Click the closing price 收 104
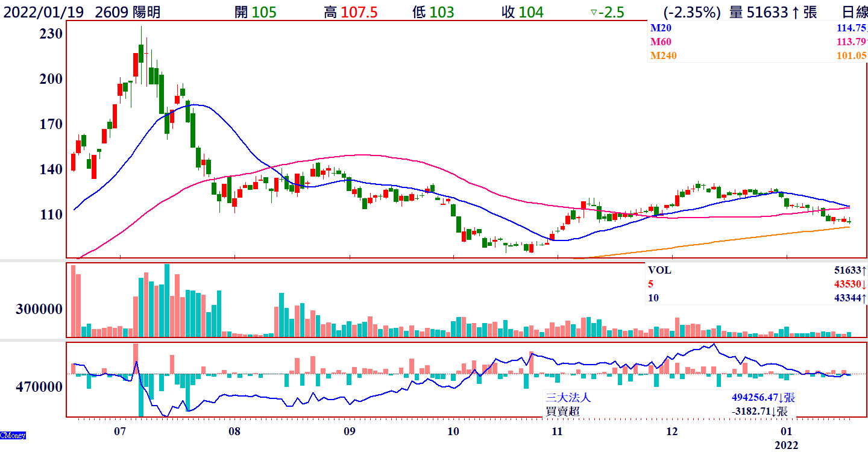The height and width of the screenshot is (452, 868). click(x=522, y=13)
